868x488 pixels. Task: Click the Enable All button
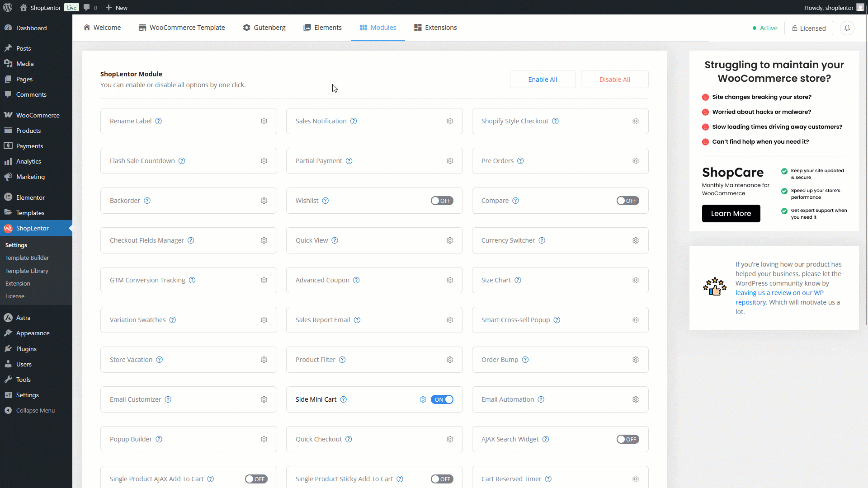coord(542,79)
